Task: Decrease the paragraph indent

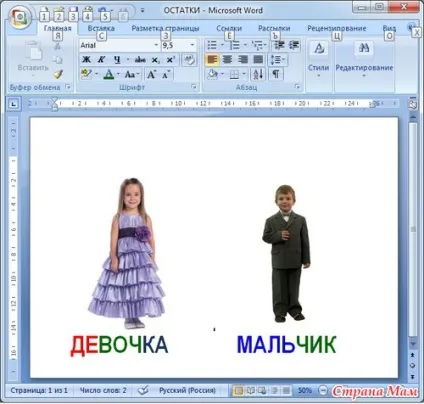Action: (x=279, y=45)
